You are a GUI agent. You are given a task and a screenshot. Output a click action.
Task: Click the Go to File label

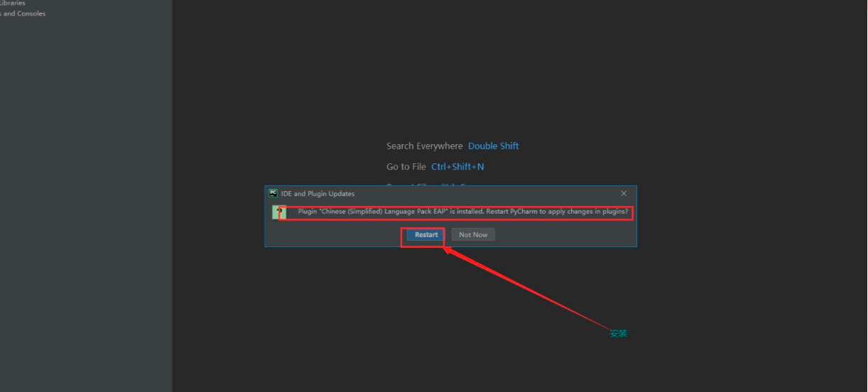[x=406, y=166]
